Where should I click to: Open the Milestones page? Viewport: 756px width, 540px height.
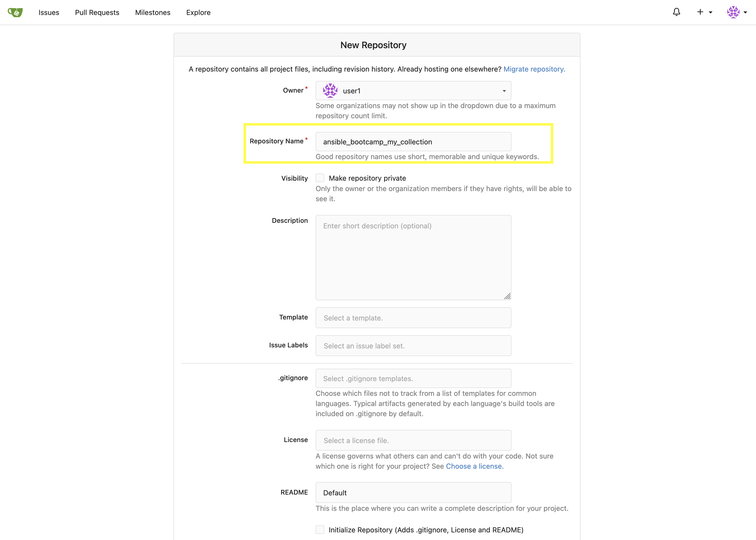153,12
